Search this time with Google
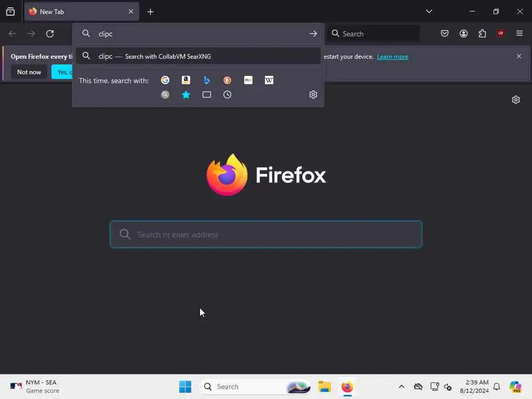This screenshot has height=399, width=532. [165, 80]
